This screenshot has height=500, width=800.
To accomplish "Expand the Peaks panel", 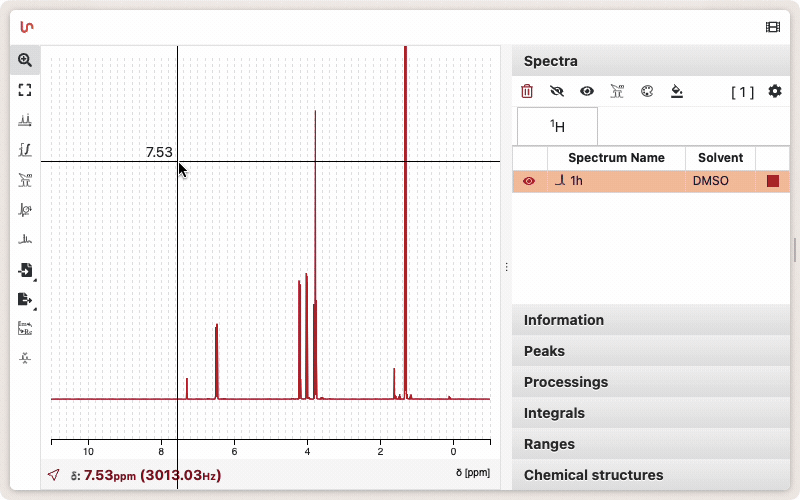I will [x=650, y=351].
